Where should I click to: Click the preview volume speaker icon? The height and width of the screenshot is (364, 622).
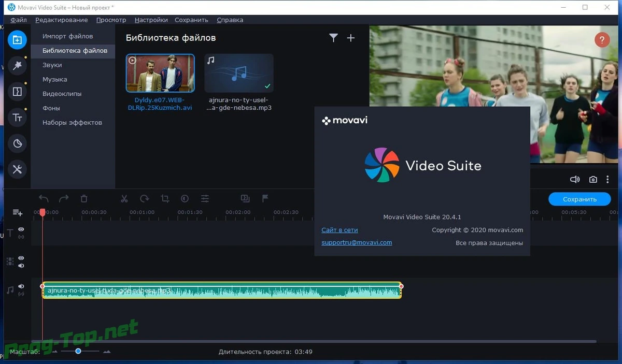click(575, 180)
